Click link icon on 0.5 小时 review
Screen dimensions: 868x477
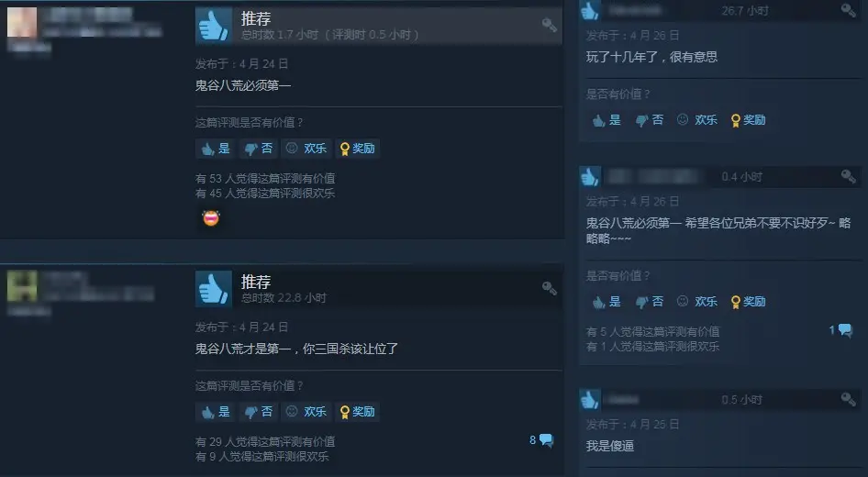point(848,398)
